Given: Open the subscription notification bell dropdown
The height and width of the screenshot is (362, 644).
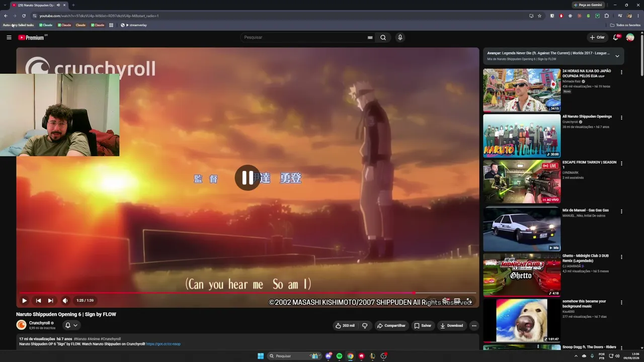Looking at the screenshot, I should point(71,325).
